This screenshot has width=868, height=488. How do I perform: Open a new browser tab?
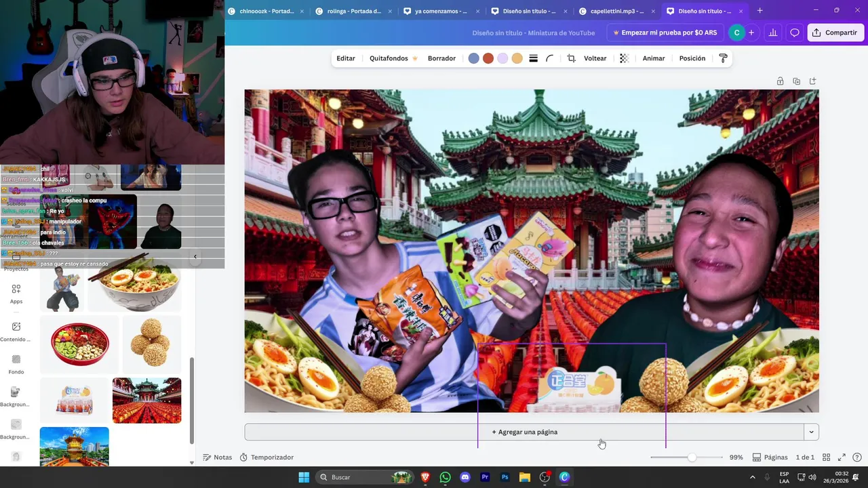tap(759, 11)
